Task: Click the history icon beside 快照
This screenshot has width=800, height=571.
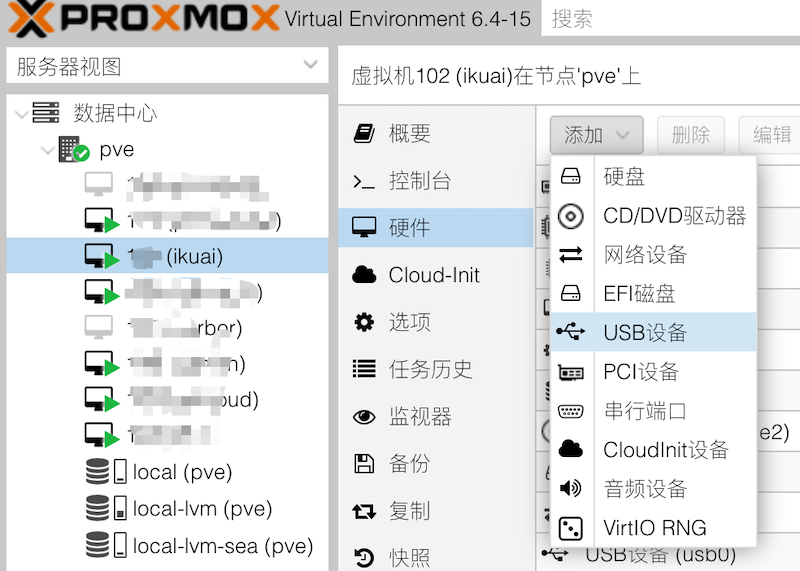Action: point(364,557)
